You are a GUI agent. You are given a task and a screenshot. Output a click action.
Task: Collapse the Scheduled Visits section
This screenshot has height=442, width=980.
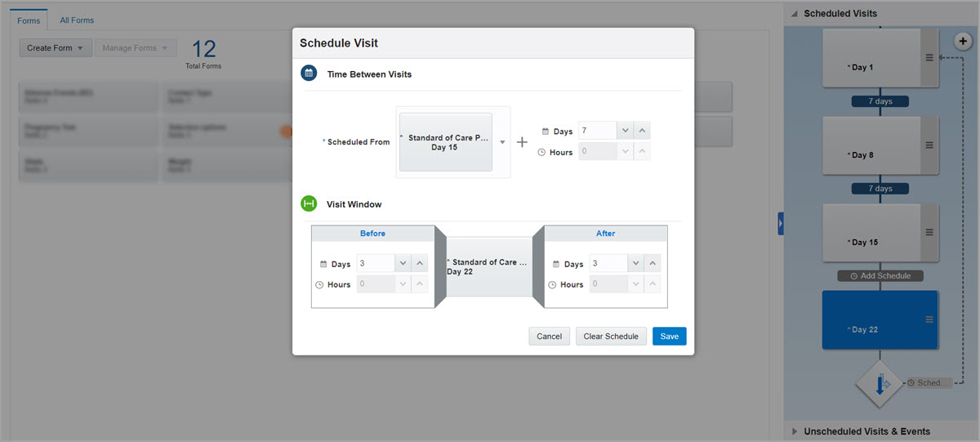[795, 14]
